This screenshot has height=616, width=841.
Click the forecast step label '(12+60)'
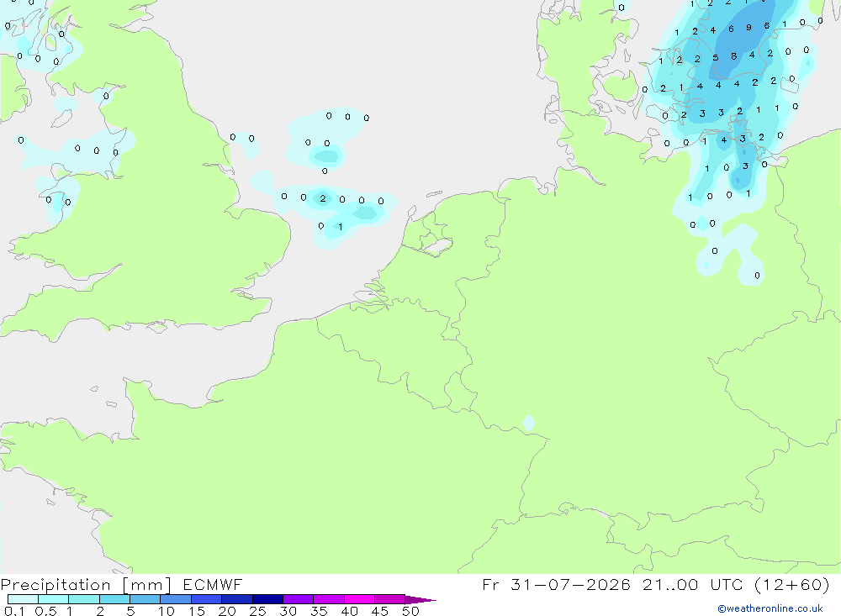tap(791, 584)
